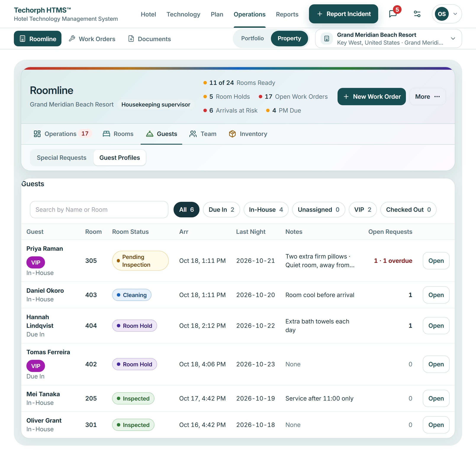The image size is (476, 459).
Task: Click the ellipsis icon on More button
Action: 437,97
